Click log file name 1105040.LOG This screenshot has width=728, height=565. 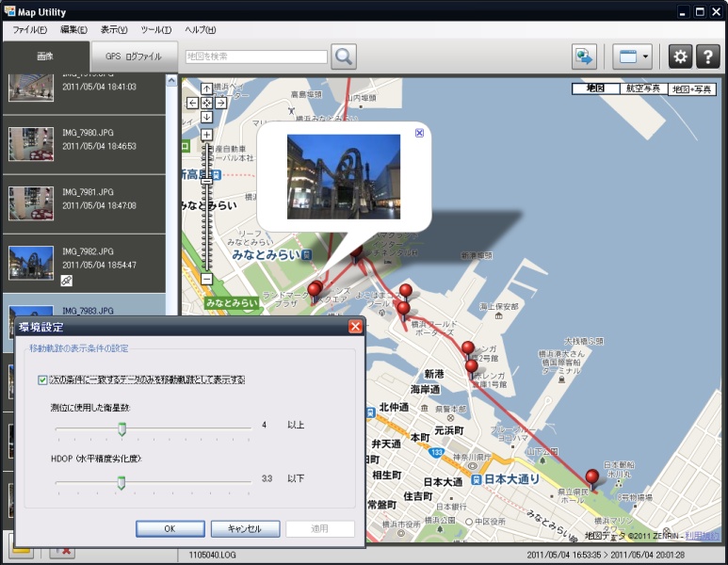pyautogui.click(x=212, y=555)
